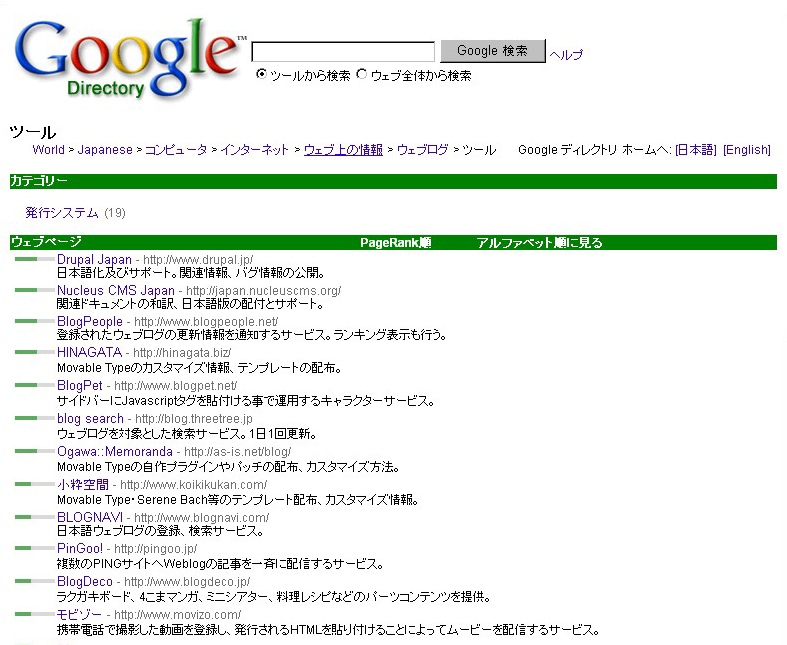The height and width of the screenshot is (645, 787).
Task: Open the Drupal Japan link
Action: 94,260
